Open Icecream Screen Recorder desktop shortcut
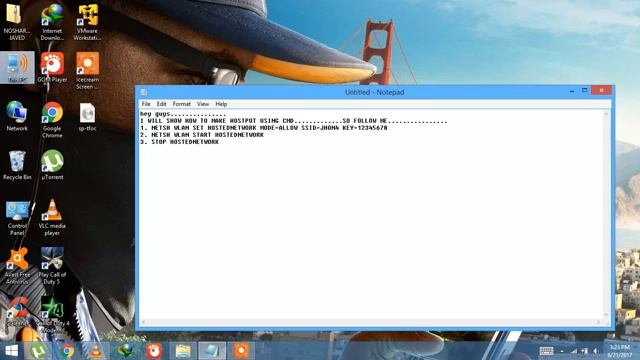The height and width of the screenshot is (360, 640). 87,70
